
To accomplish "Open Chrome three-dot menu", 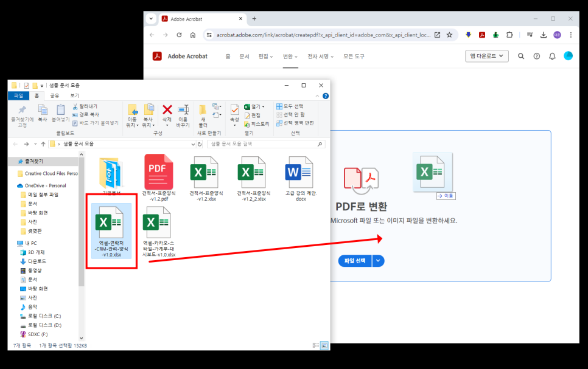I will [571, 35].
